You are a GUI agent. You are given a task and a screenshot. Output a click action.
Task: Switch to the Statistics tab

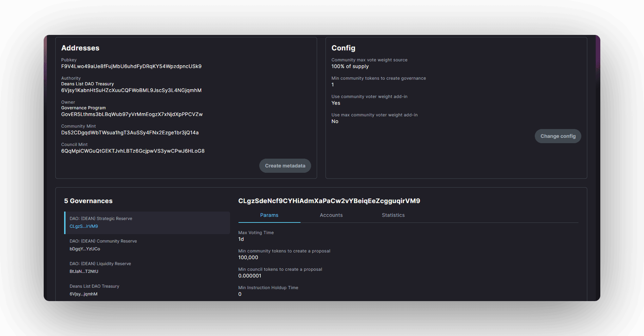click(393, 215)
